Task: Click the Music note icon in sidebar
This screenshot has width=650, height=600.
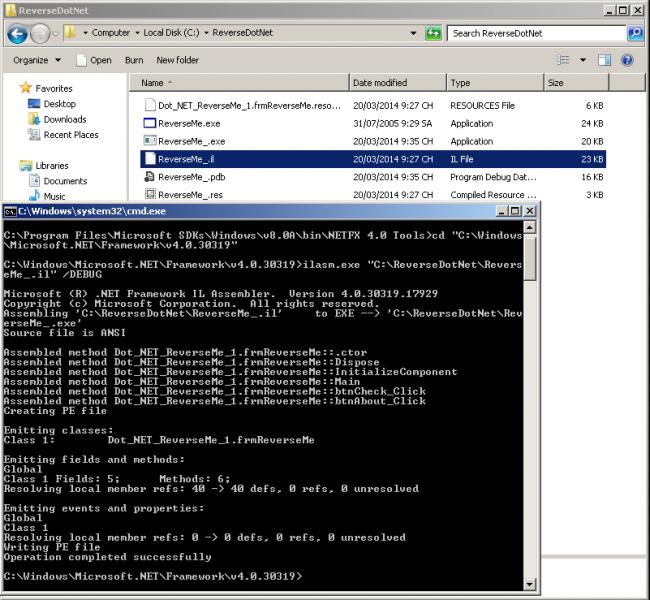Action: click(x=35, y=195)
